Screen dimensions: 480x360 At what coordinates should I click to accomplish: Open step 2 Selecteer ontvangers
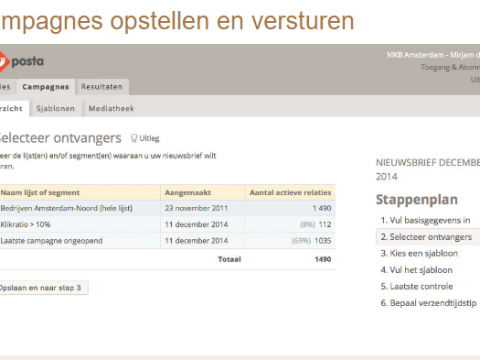click(x=427, y=237)
